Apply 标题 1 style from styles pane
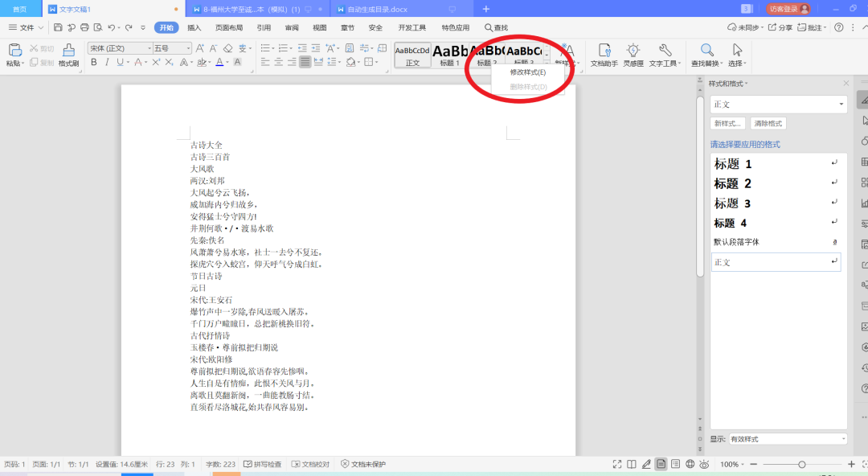 (x=775, y=163)
